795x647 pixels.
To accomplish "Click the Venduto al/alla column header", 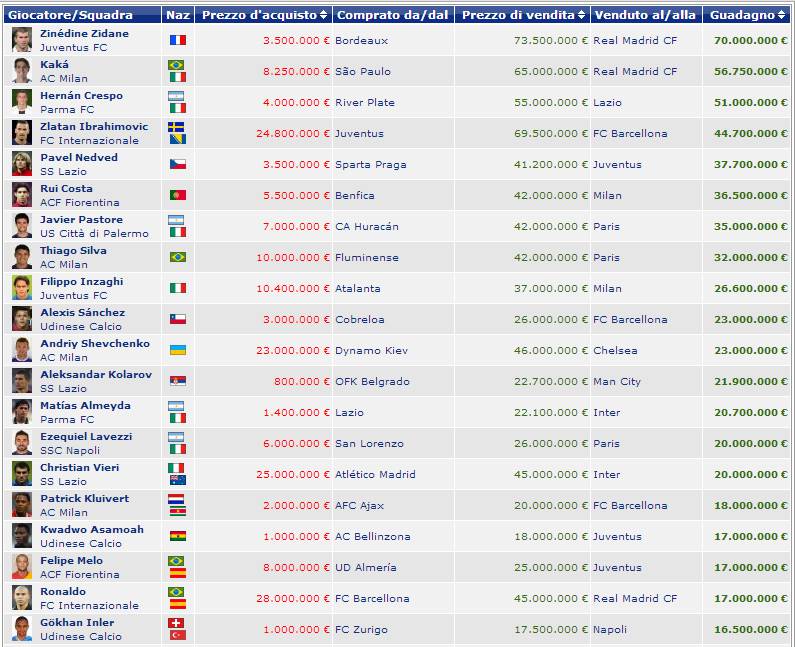I will pos(645,15).
